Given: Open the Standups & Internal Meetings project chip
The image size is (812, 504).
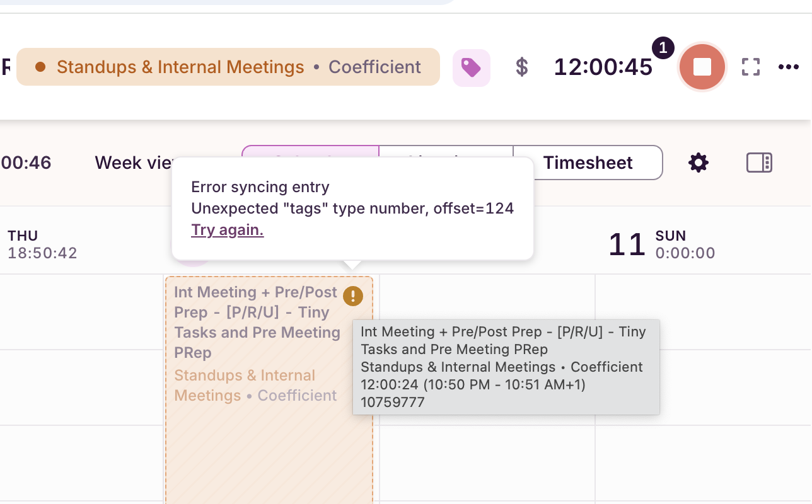Looking at the screenshot, I should click(x=228, y=67).
